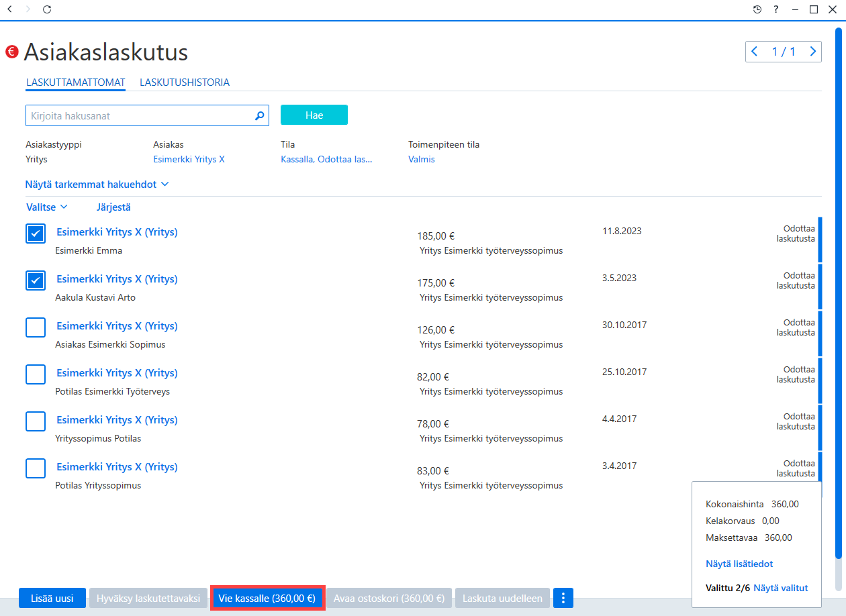Go back with the left arrow icon

9,9
